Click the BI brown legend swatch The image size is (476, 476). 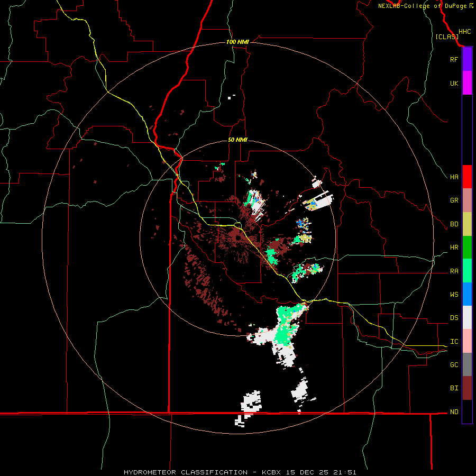click(x=467, y=388)
